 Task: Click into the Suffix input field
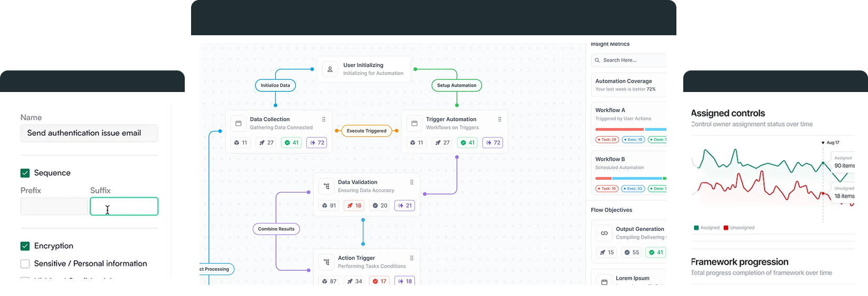click(124, 207)
